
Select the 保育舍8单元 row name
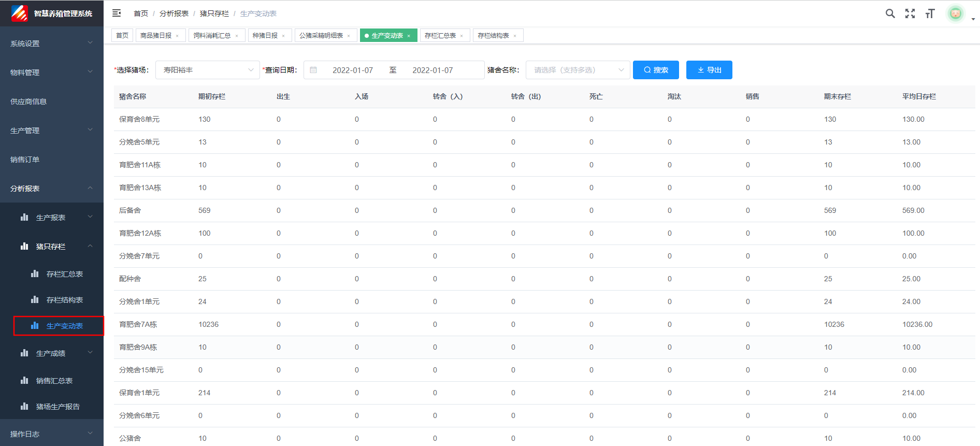(139, 119)
